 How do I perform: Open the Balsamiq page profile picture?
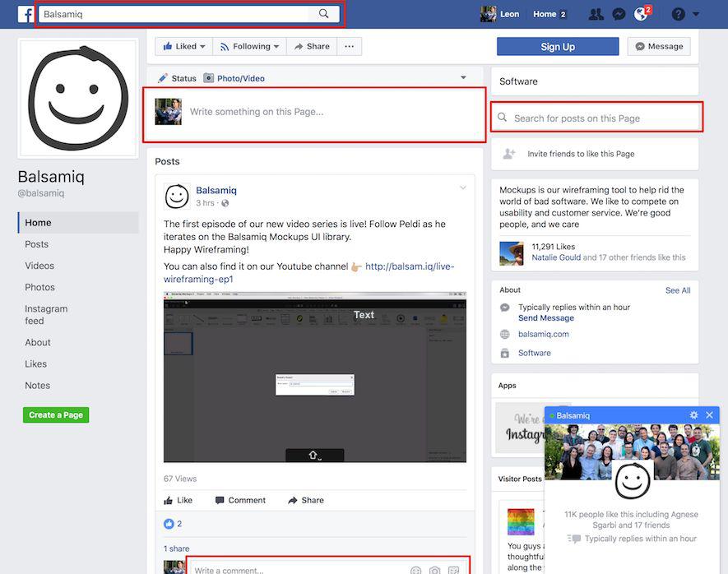tap(78, 99)
